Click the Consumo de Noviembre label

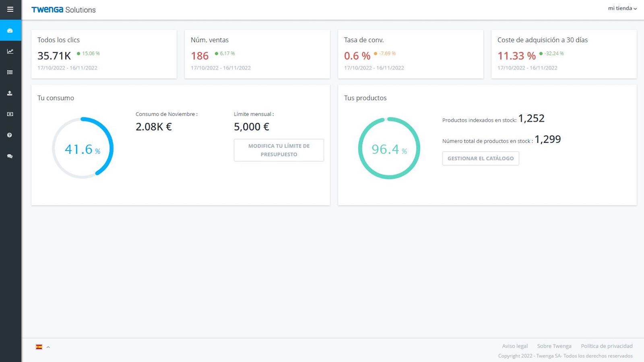pos(167,114)
